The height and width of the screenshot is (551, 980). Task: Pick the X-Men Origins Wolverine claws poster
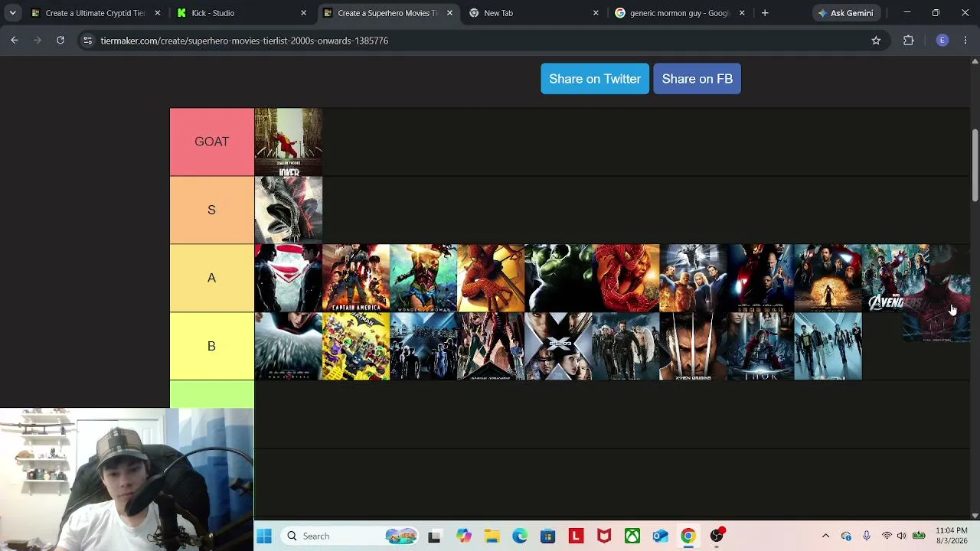(x=693, y=346)
